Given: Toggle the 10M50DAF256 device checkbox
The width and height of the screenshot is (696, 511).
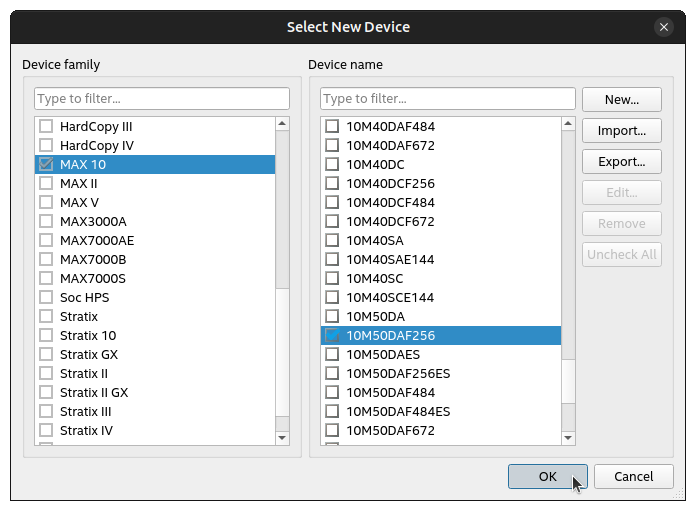Looking at the screenshot, I should click(332, 336).
